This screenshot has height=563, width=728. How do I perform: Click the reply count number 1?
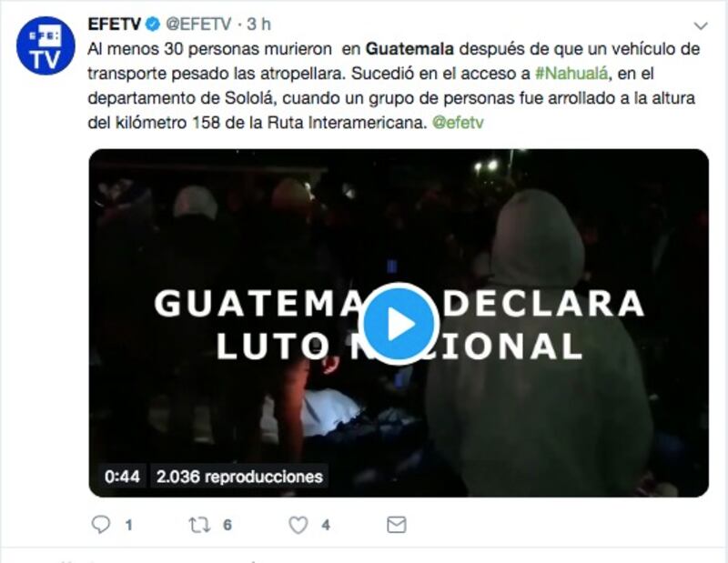129,526
